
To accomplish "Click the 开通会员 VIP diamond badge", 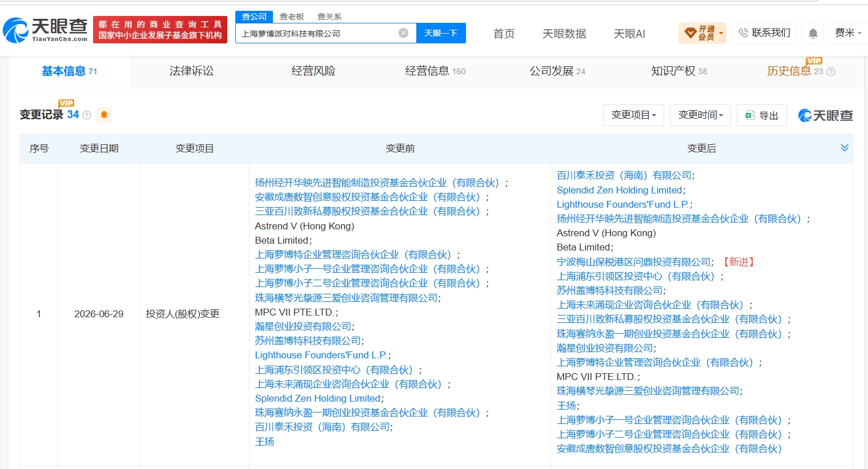I will point(702,33).
